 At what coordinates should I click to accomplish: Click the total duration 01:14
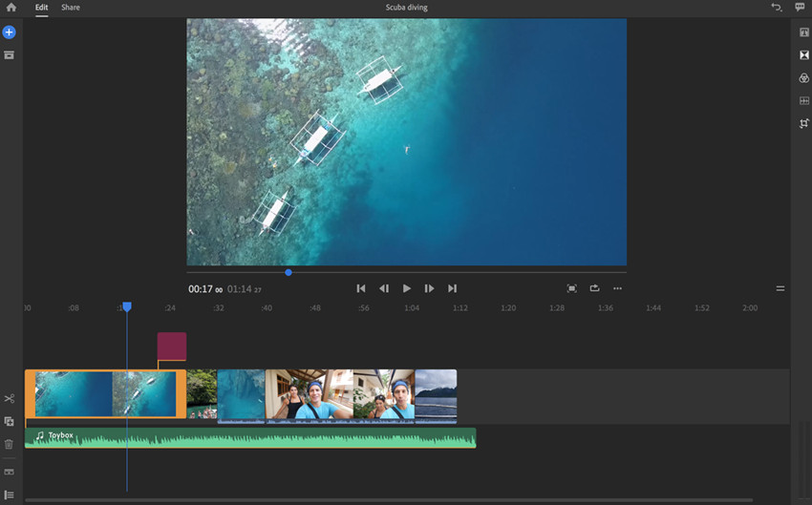239,288
